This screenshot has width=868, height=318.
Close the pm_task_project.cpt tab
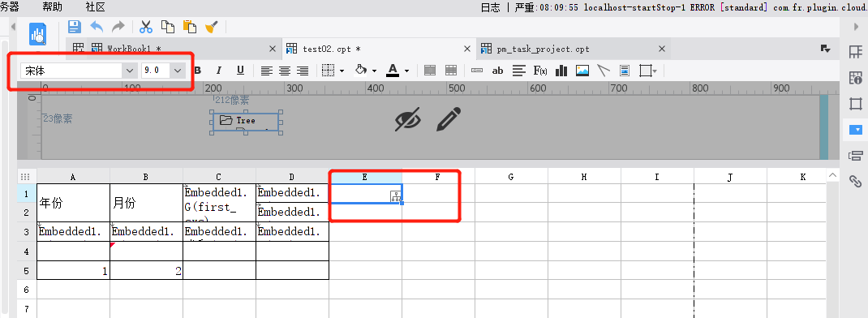[x=661, y=49]
